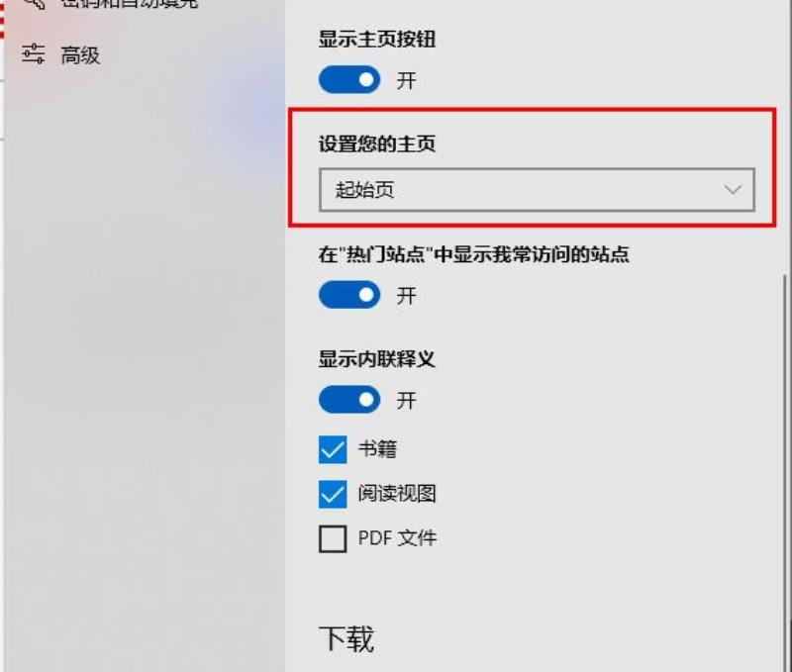Open the 起始页 homepage combo box
792x672 pixels.
click(x=537, y=190)
